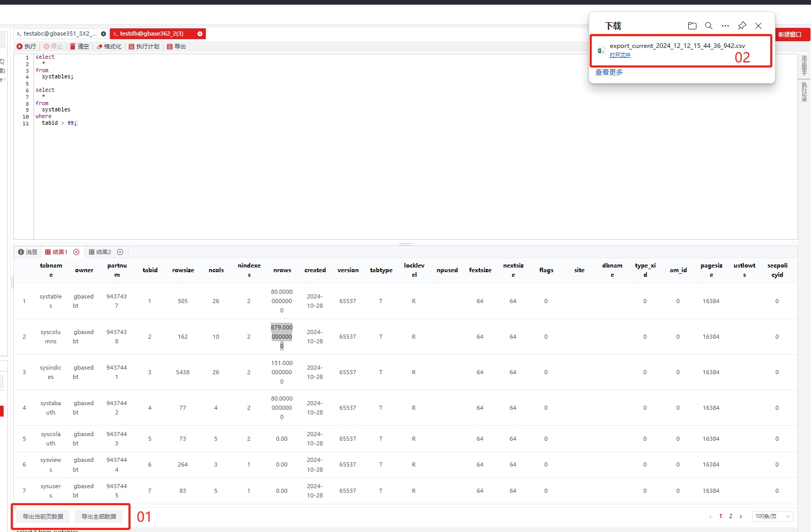Close the 结果1 result tab
This screenshot has height=532, width=811.
pos(76,252)
